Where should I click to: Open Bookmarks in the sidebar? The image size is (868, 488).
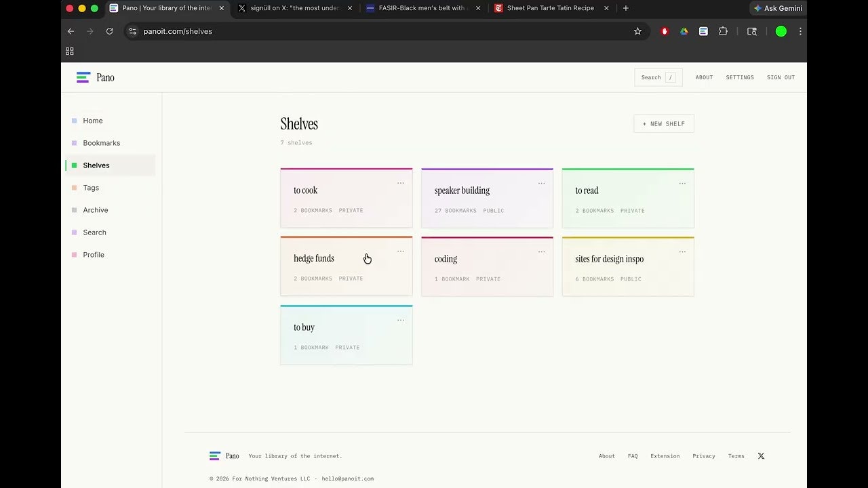coord(111,143)
